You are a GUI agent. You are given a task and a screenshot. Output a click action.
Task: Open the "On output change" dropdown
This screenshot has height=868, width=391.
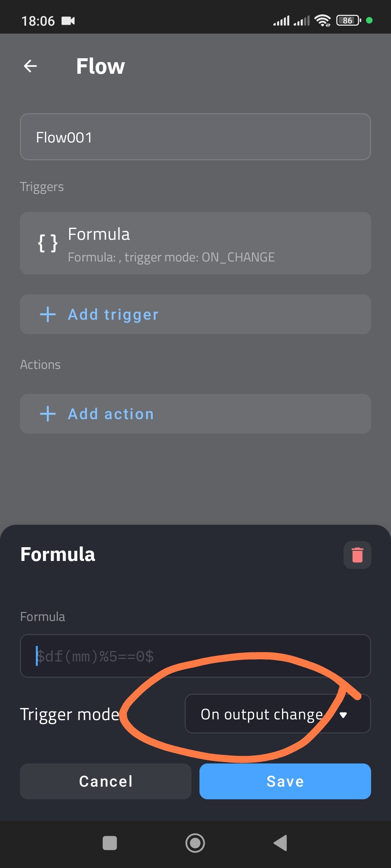pyautogui.click(x=261, y=714)
